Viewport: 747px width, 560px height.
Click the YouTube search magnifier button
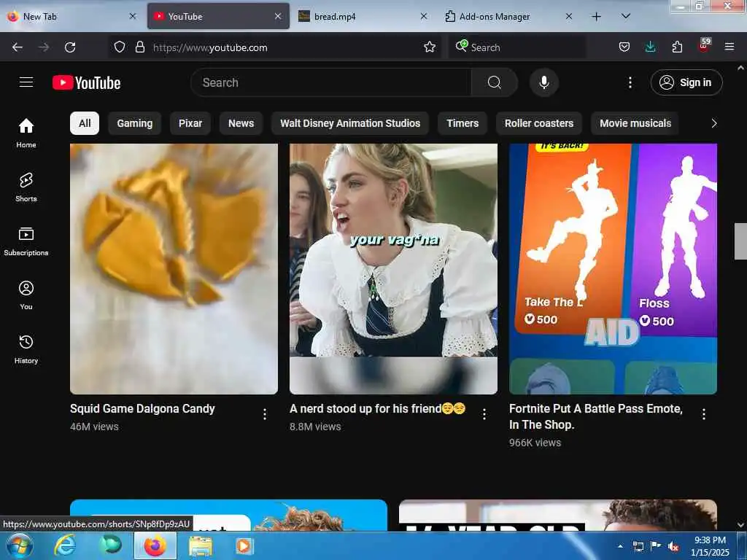coord(494,82)
